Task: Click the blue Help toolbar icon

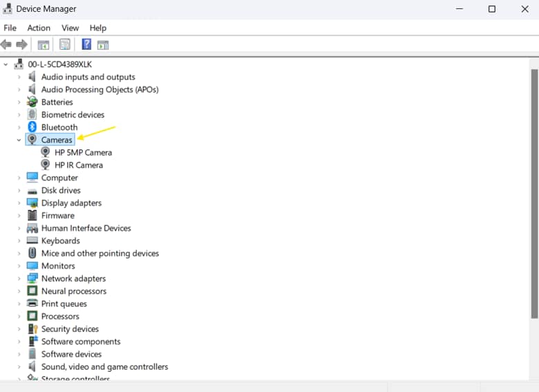Action: point(86,44)
